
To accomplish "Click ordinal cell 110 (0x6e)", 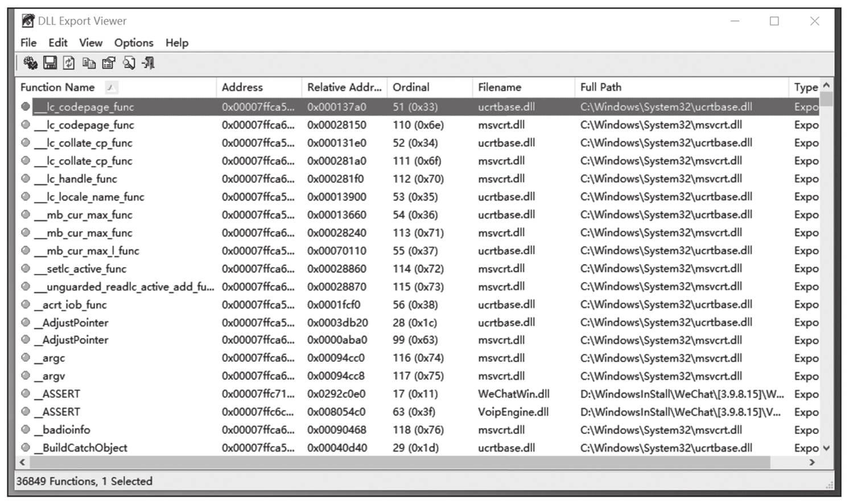I will (418, 125).
